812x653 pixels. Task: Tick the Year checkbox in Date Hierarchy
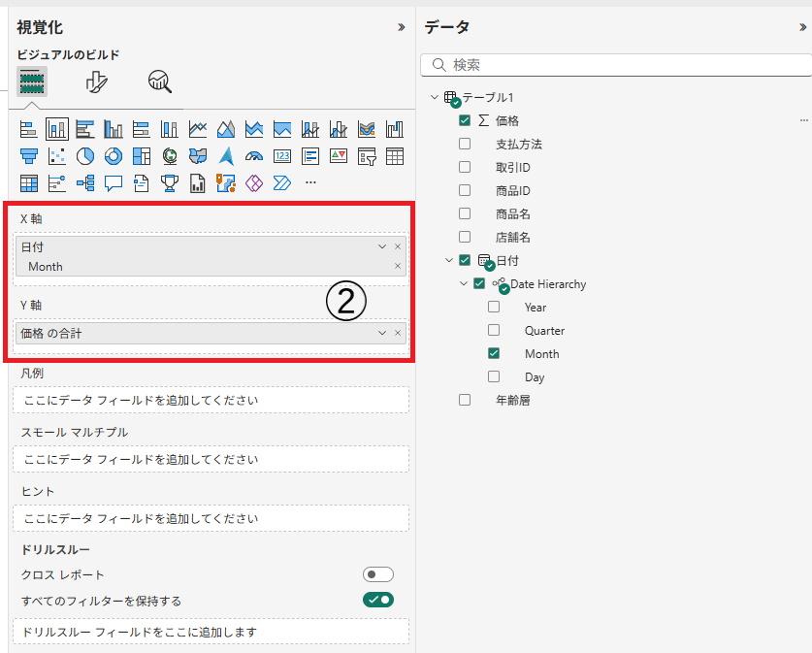494,307
